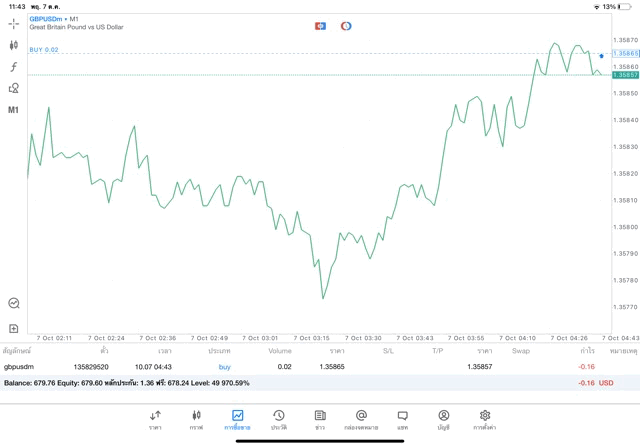
Task: Tap the red-blue square icon on chart header
Action: (320, 25)
